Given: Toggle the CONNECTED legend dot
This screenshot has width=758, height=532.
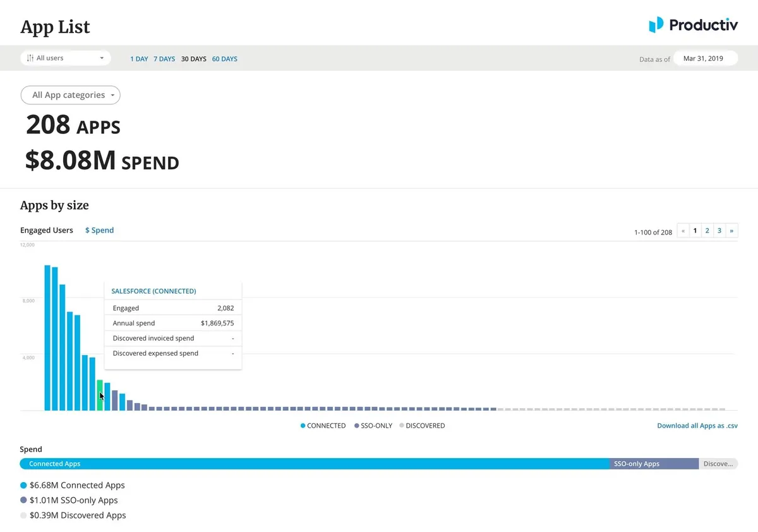Looking at the screenshot, I should [x=303, y=426].
